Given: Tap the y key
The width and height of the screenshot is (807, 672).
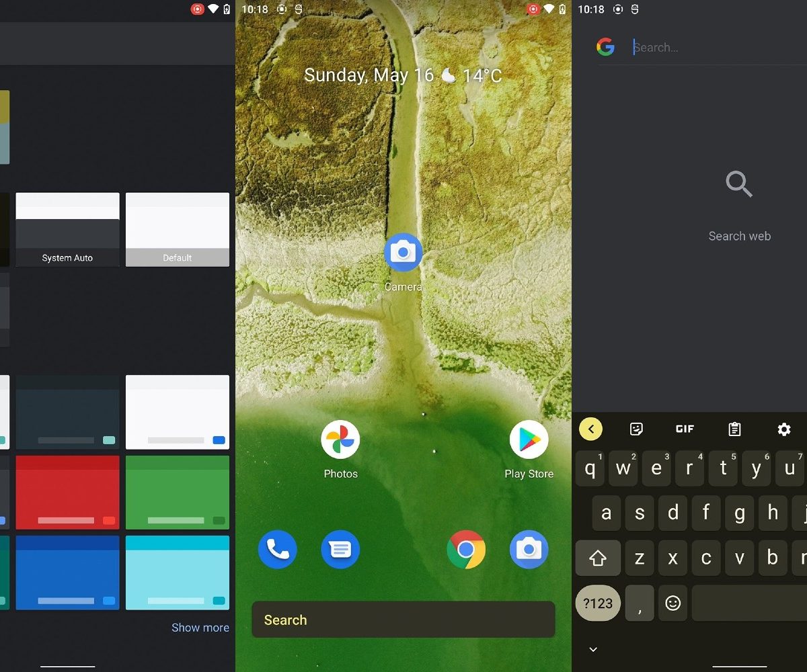Looking at the screenshot, I should (757, 468).
